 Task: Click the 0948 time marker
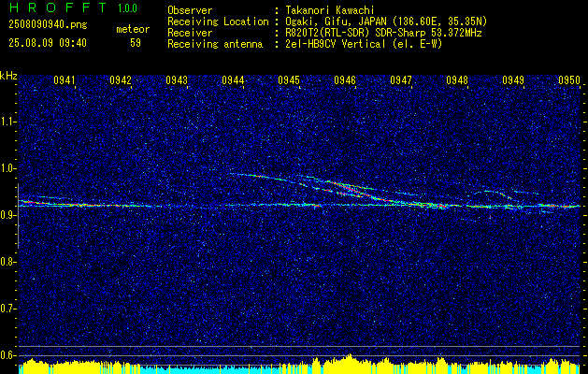(457, 79)
